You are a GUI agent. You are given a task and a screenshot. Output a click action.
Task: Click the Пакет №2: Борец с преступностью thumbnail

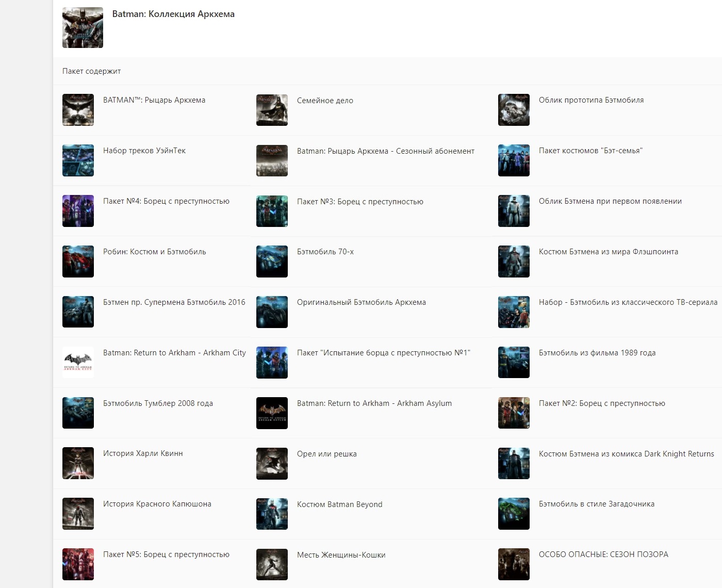pyautogui.click(x=514, y=413)
